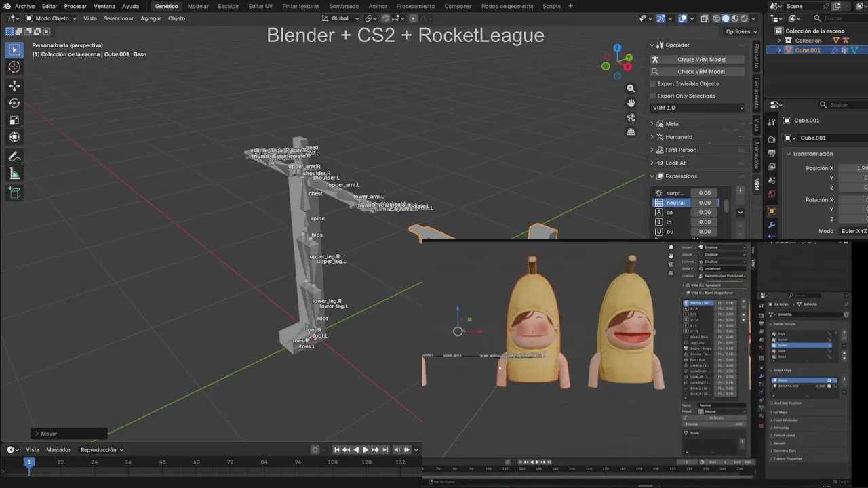Adjust the aa expression value field
Image resolution: width=868 pixels, height=488 pixels.
pyautogui.click(x=705, y=212)
